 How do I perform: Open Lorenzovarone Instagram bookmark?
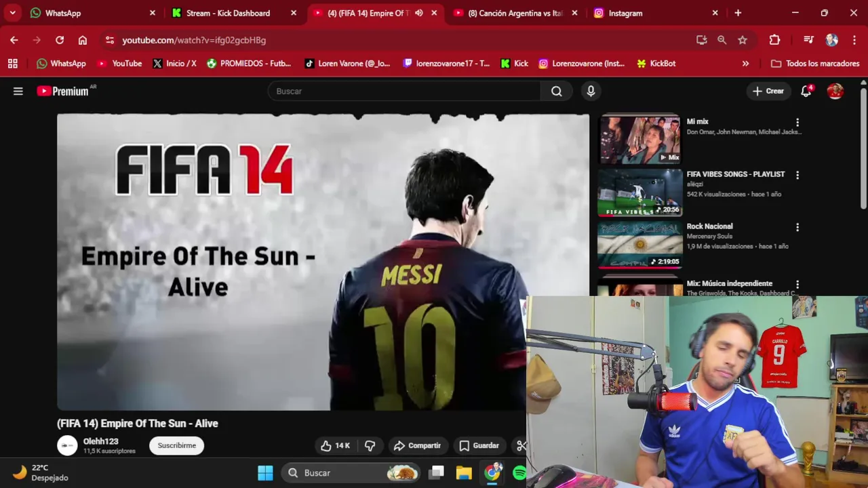pyautogui.click(x=582, y=63)
